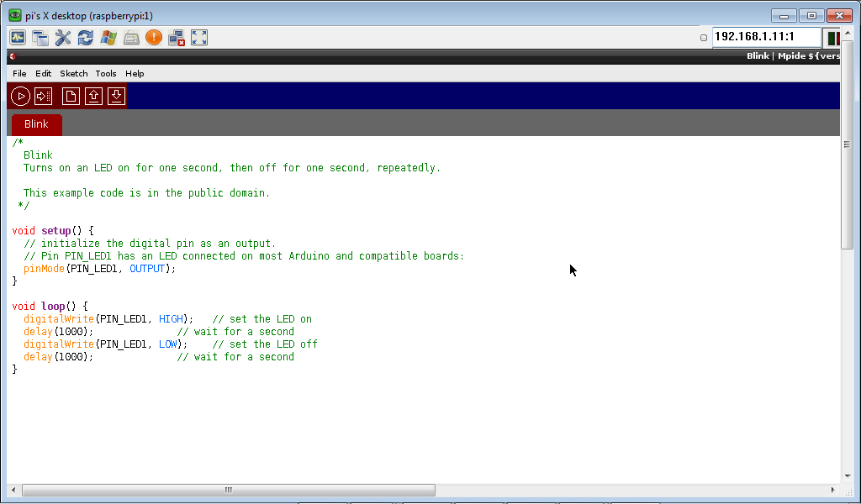Image resolution: width=861 pixels, height=504 pixels.
Task: Click the red icon in the remote title bar
Action: point(13,56)
